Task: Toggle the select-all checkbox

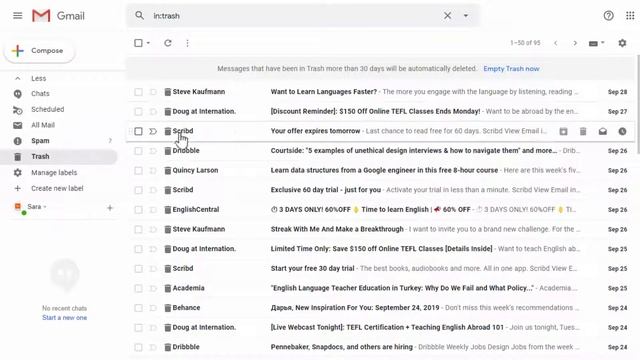Action: (138, 43)
